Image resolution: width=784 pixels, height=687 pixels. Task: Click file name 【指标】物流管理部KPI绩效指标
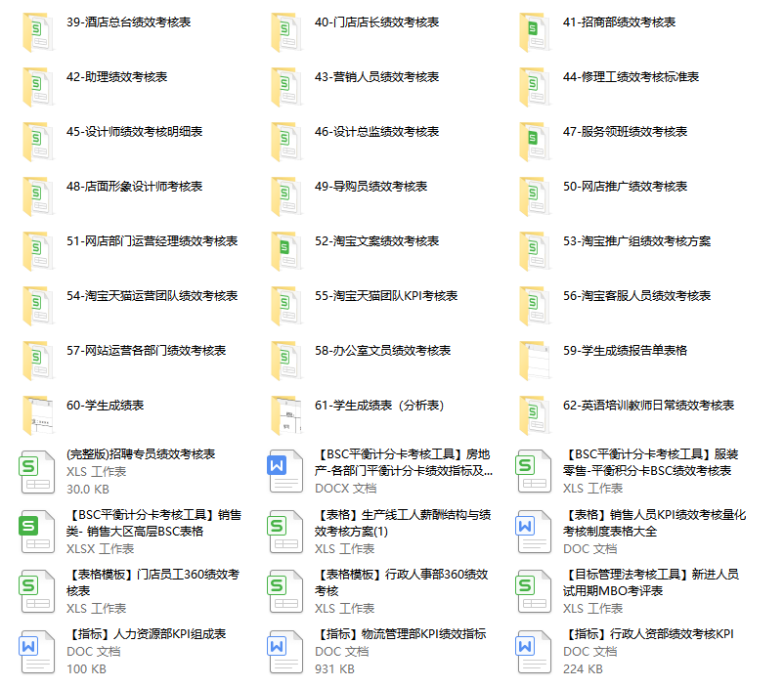point(400,634)
